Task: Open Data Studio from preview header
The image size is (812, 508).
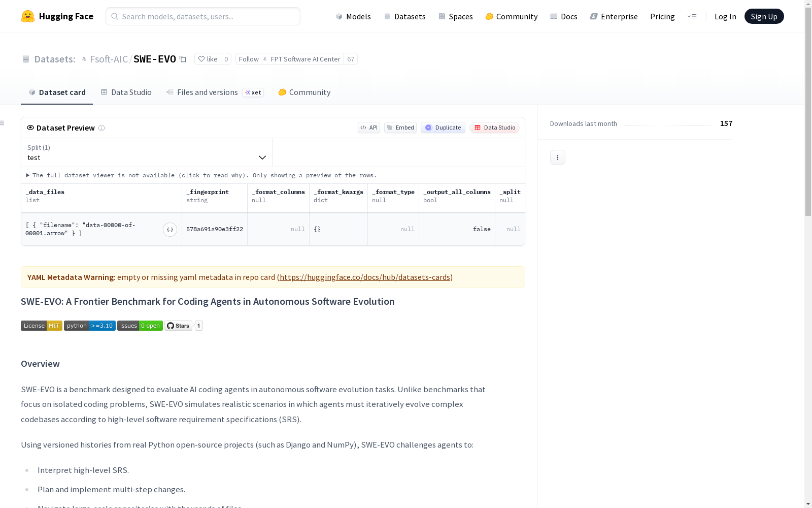Action: pos(495,128)
